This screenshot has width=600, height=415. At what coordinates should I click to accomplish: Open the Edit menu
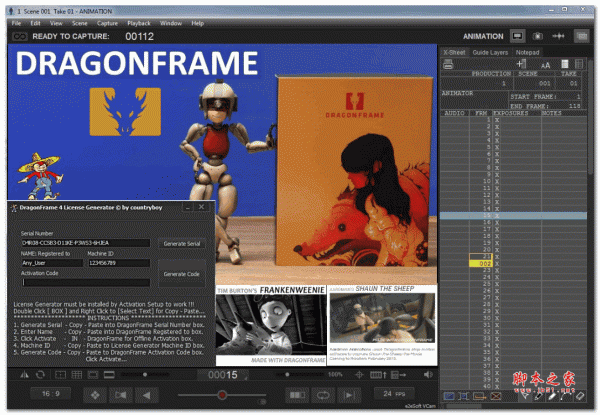click(35, 23)
